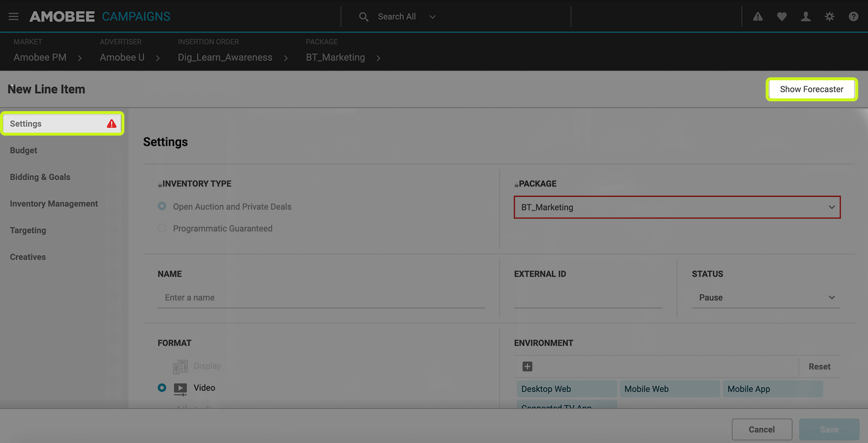This screenshot has height=443, width=868.
Task: Open alerts warning triangle in header
Action: [758, 17]
